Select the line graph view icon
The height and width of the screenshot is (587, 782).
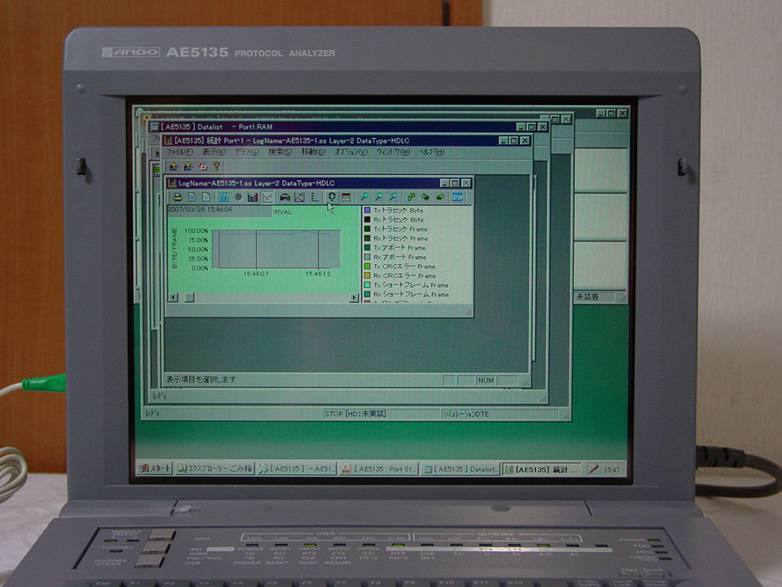[268, 197]
